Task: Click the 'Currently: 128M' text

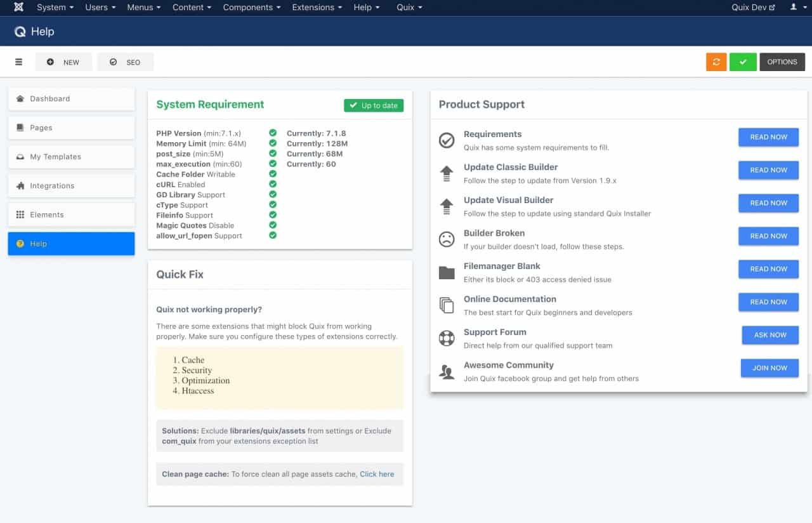Action: click(317, 143)
